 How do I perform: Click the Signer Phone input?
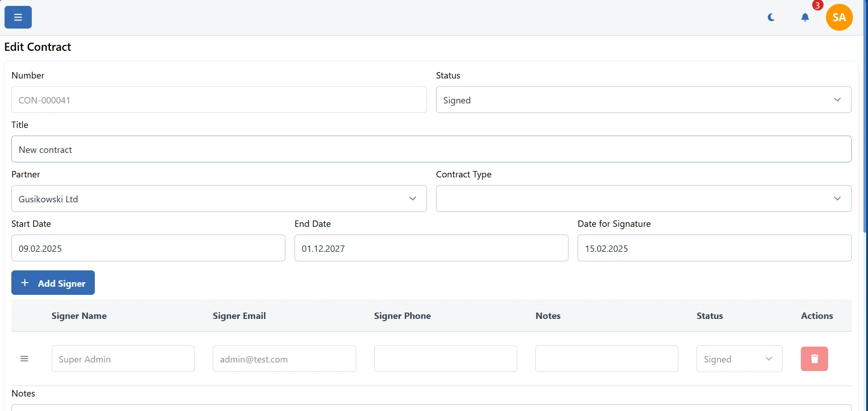tap(445, 359)
